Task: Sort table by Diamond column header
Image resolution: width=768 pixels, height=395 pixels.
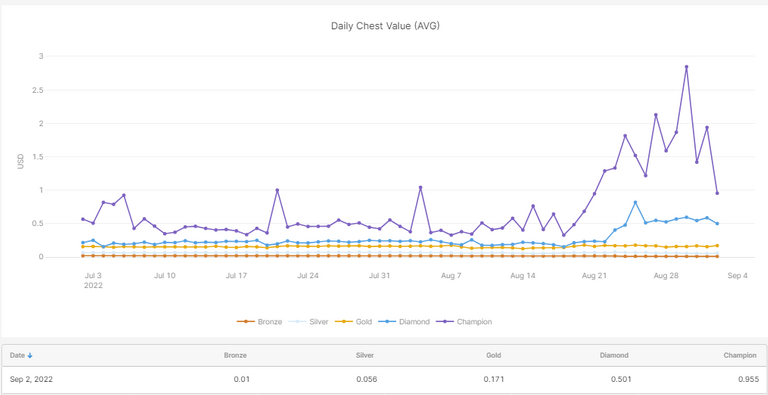Action: tap(614, 356)
